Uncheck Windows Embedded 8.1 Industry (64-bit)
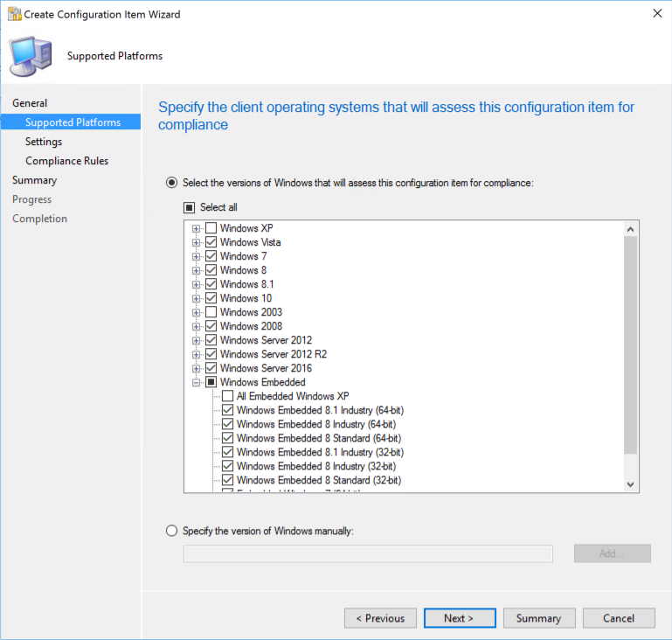This screenshot has height=640, width=672. (x=227, y=410)
